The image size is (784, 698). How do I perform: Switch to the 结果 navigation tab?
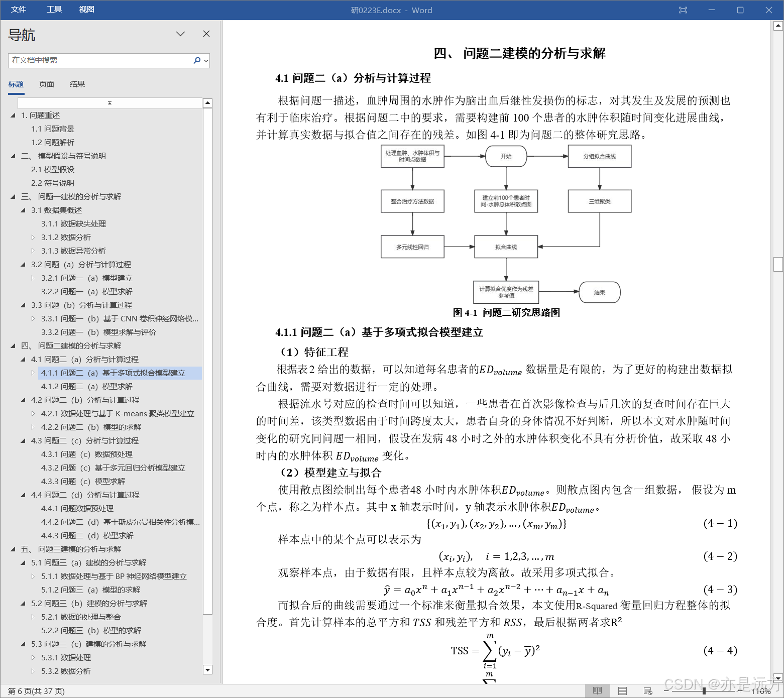click(77, 84)
